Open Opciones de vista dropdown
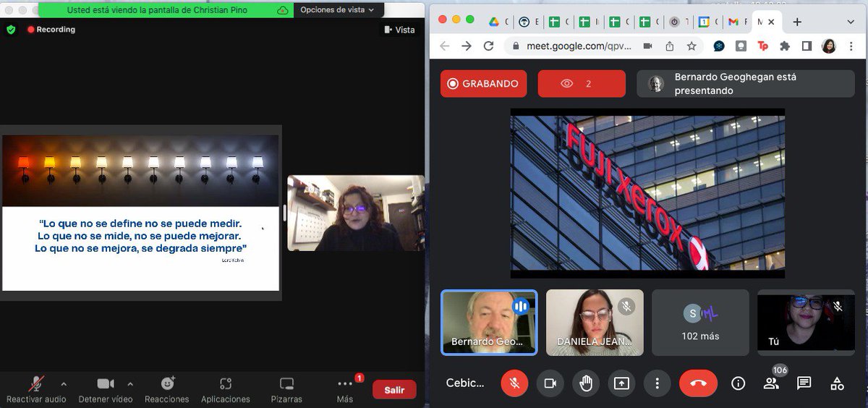The width and height of the screenshot is (868, 408). click(x=337, y=10)
